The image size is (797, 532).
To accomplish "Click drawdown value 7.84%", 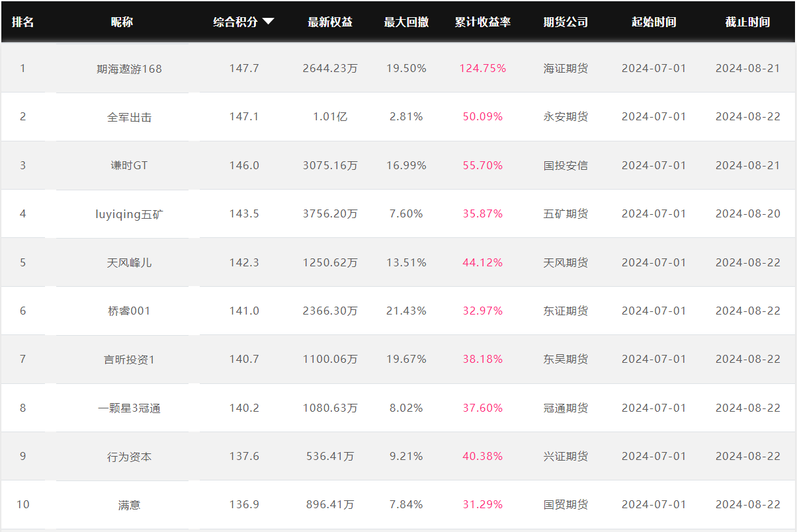I will pos(406,504).
